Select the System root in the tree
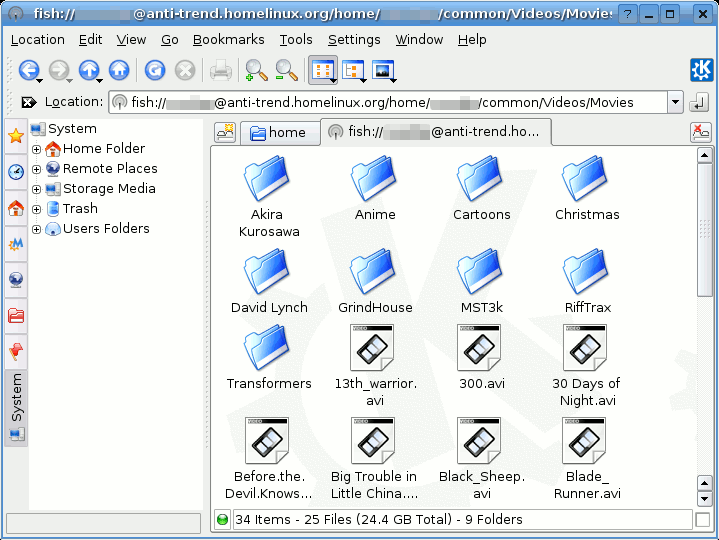Screen dimensions: 719x540 (64, 129)
